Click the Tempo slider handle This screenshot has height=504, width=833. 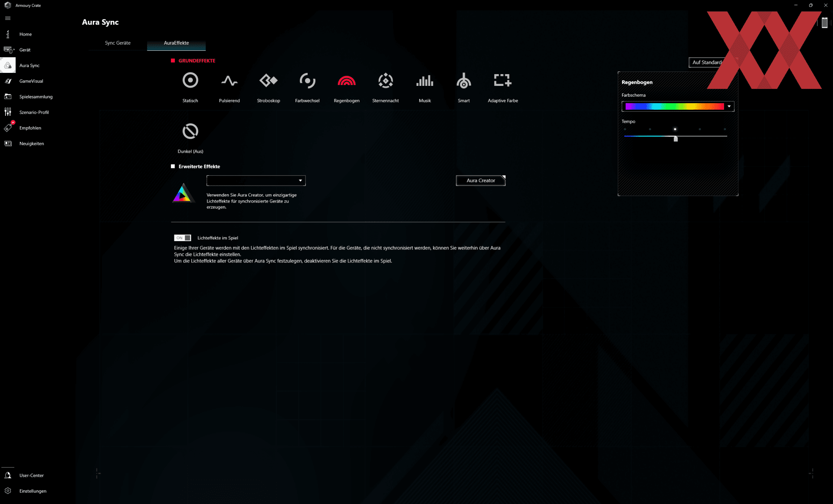point(676,138)
